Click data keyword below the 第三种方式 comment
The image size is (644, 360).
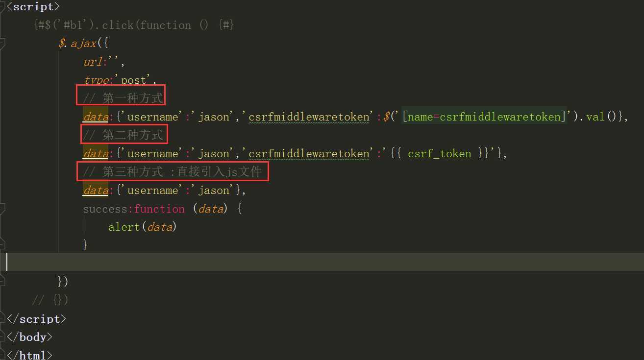[96, 191]
